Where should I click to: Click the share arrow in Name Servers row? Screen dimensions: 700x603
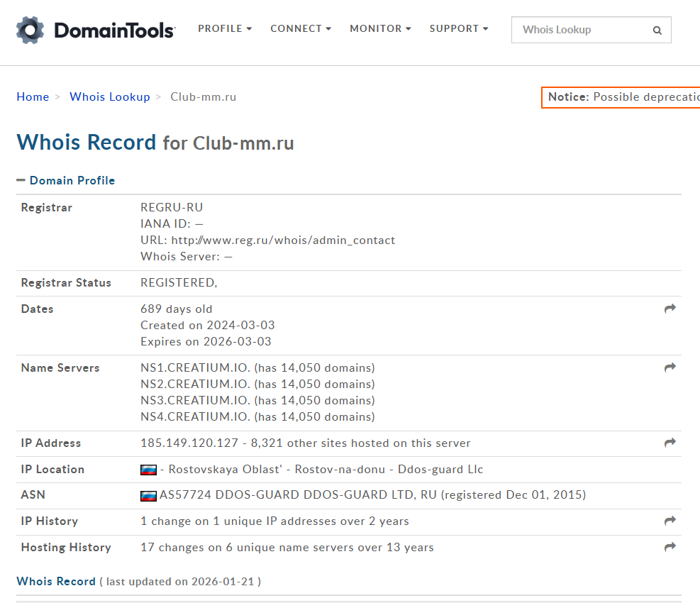[x=670, y=367]
